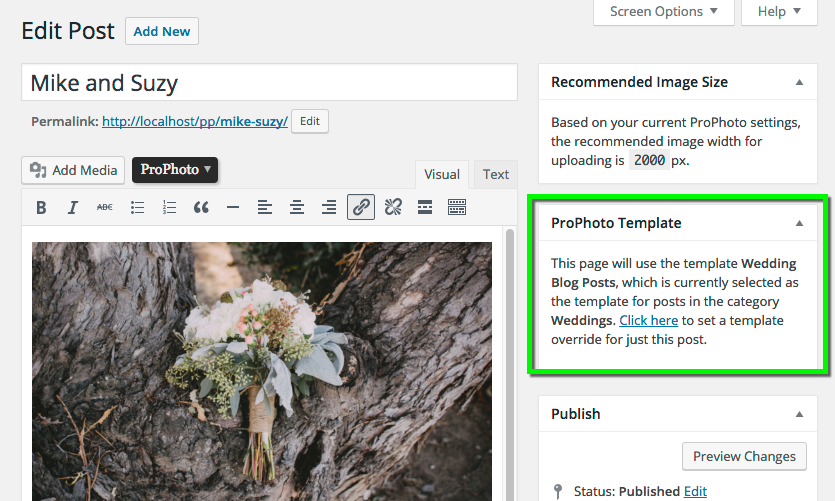Image resolution: width=835 pixels, height=501 pixels.
Task: Click the editor's vertical scrollbar
Action: (510, 365)
